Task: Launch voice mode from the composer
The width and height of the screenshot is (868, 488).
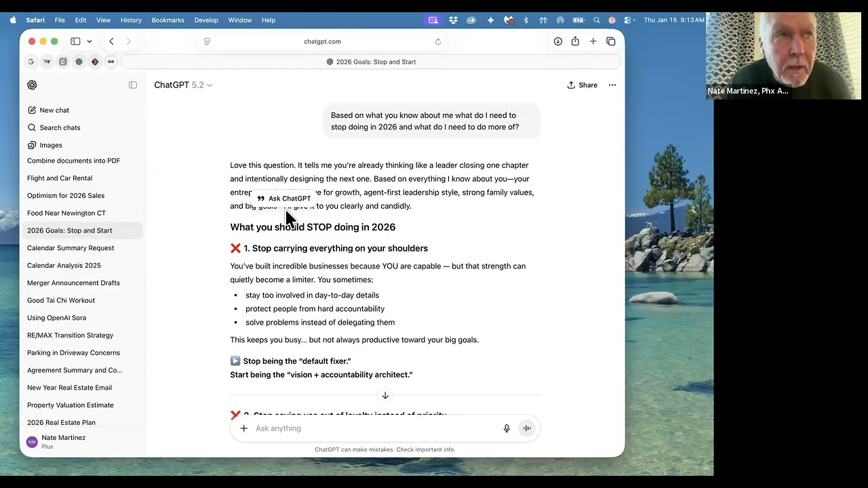Action: pos(527,428)
